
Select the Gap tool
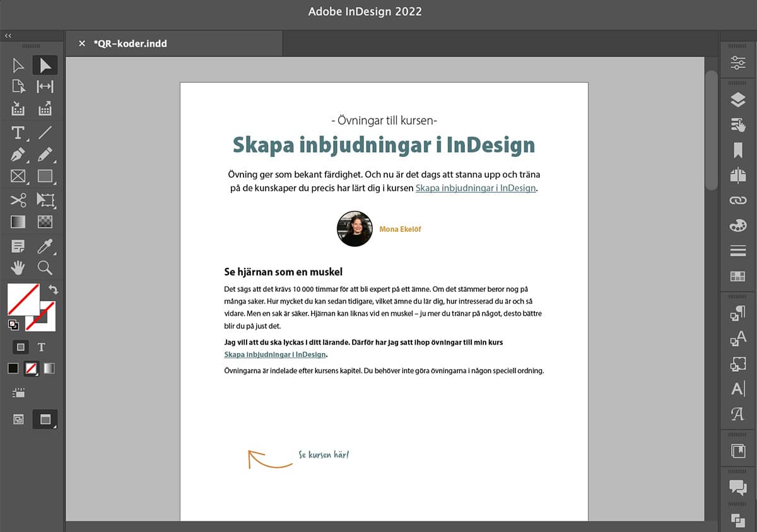click(x=45, y=87)
